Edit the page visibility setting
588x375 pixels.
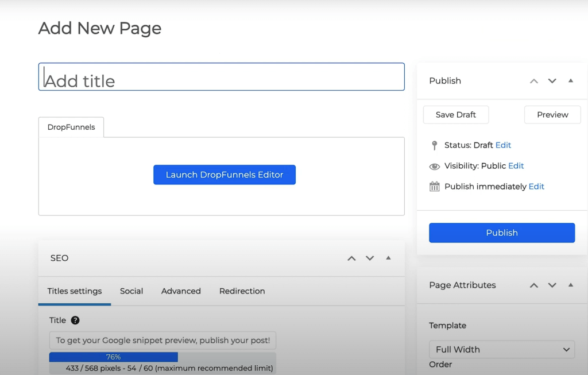(516, 165)
